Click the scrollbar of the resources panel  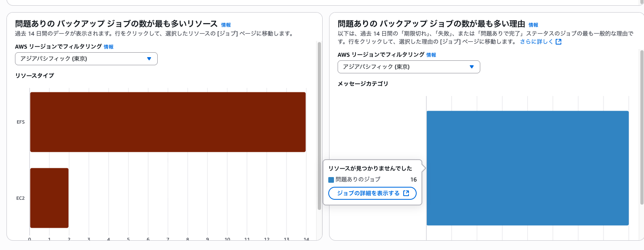click(319, 126)
